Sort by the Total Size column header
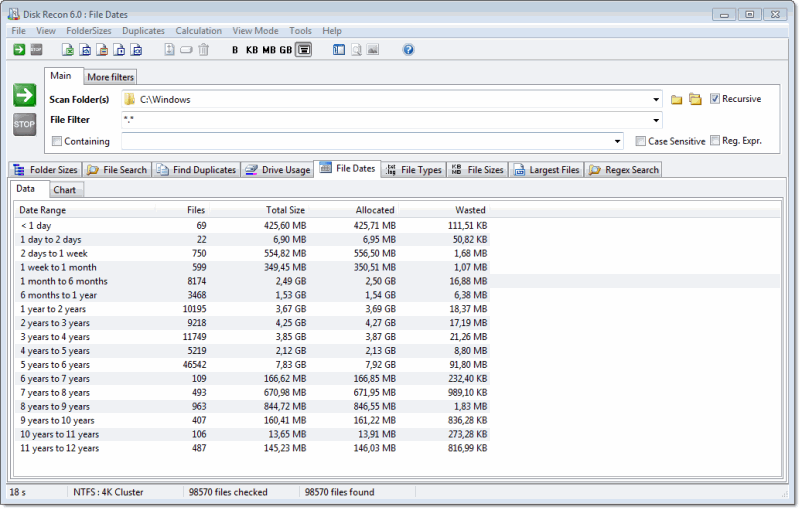Image resolution: width=800 pixels, height=509 pixels. [259, 210]
